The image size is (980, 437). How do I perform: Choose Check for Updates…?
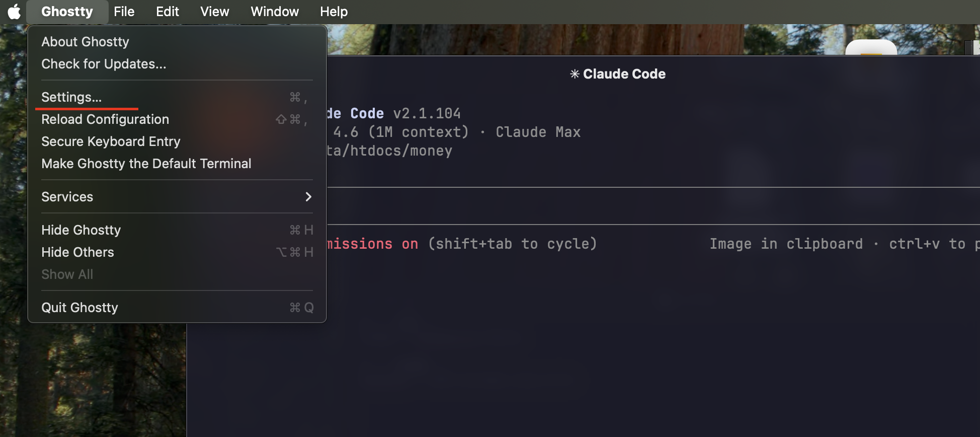click(x=104, y=64)
